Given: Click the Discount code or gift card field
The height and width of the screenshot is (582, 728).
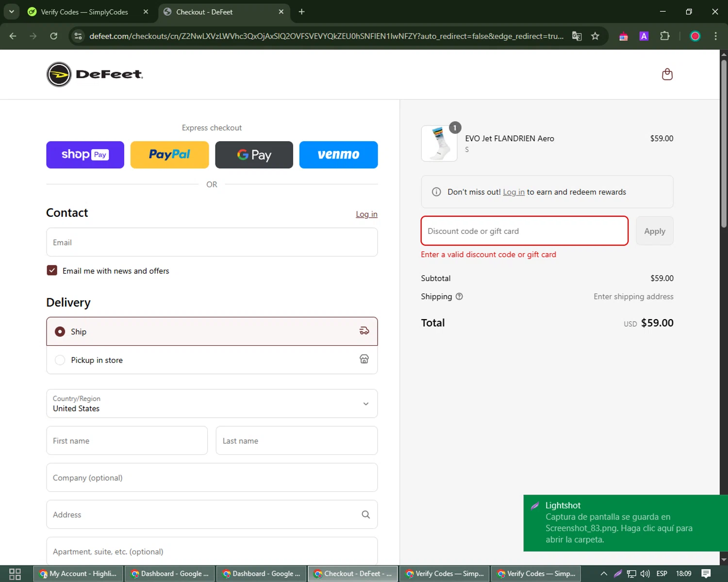Looking at the screenshot, I should [524, 231].
